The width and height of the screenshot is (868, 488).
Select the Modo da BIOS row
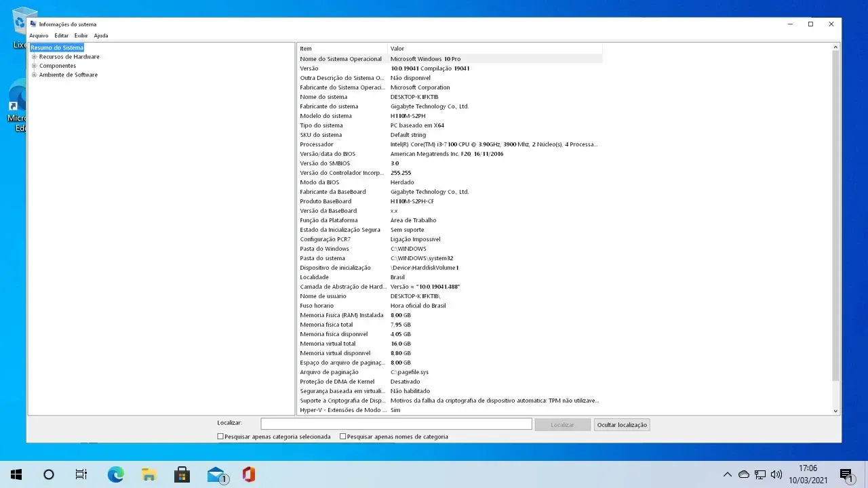coord(450,182)
